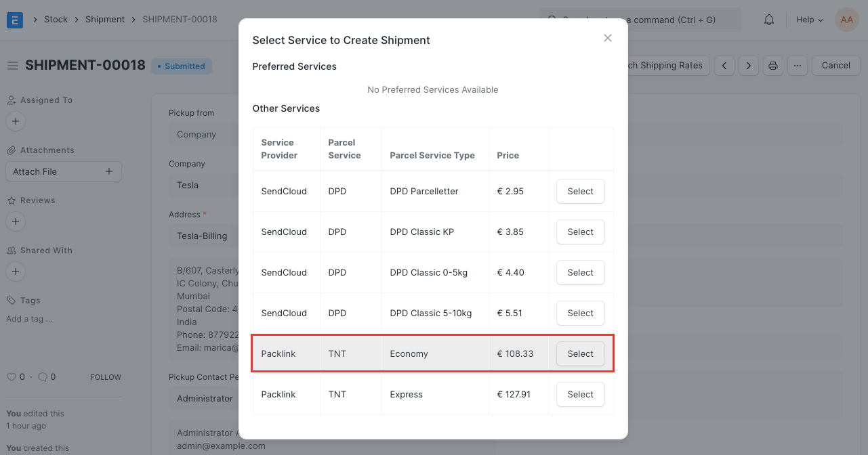Navigate to the Stock breadcrumb link
Screen dimensions: 868x455
click(x=56, y=19)
